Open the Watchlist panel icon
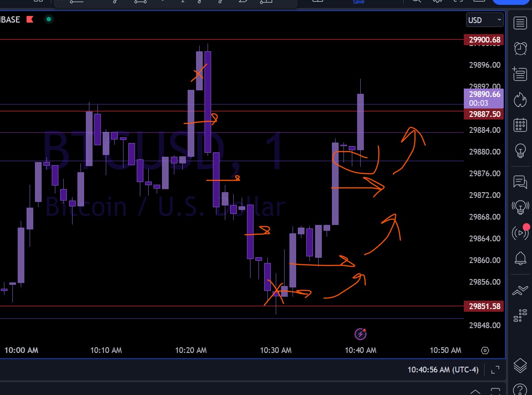This screenshot has height=395, width=532. (x=520, y=23)
